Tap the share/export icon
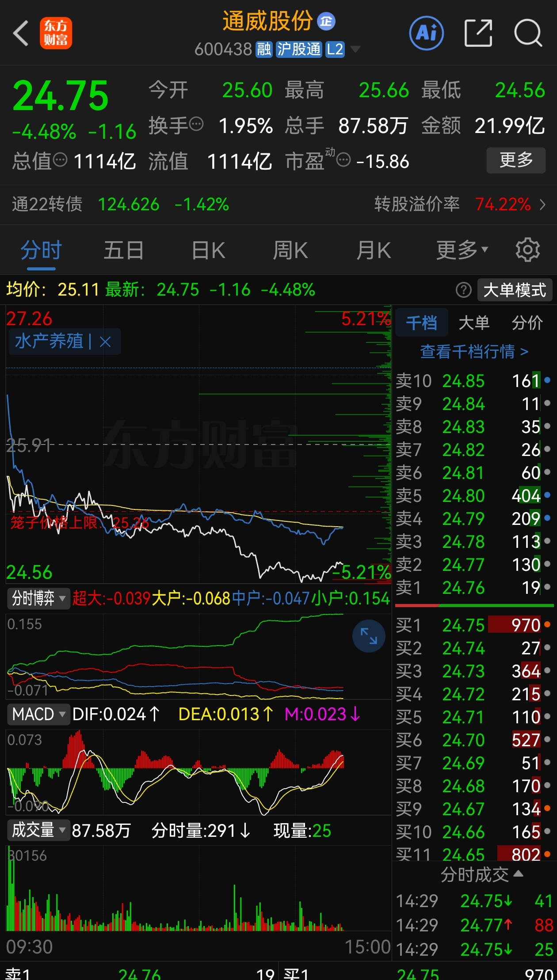557x980 pixels. tap(478, 33)
